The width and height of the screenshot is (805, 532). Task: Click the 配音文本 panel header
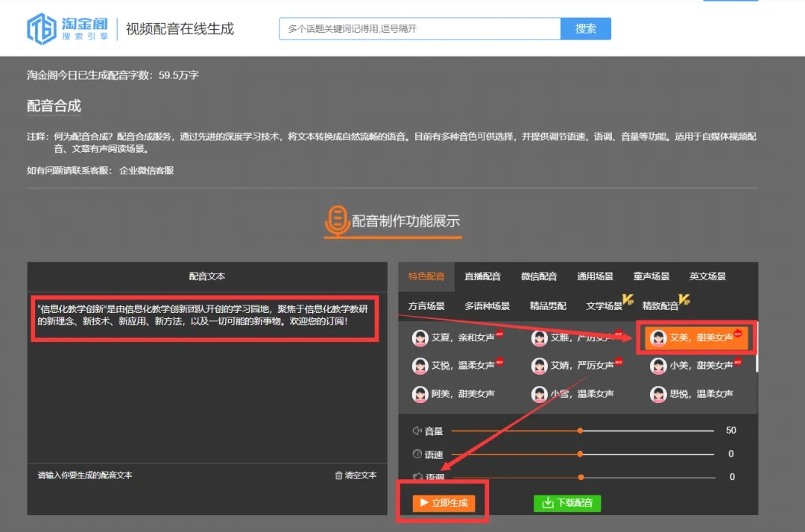(207, 276)
